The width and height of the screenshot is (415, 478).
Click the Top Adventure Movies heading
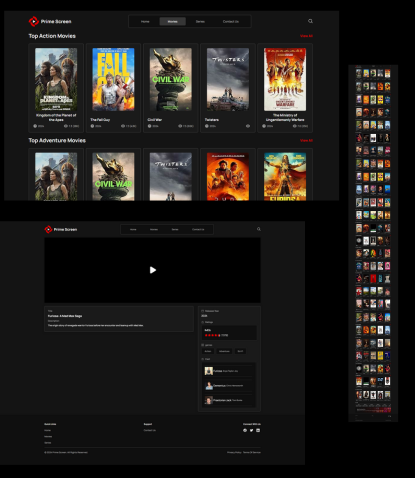pos(57,140)
